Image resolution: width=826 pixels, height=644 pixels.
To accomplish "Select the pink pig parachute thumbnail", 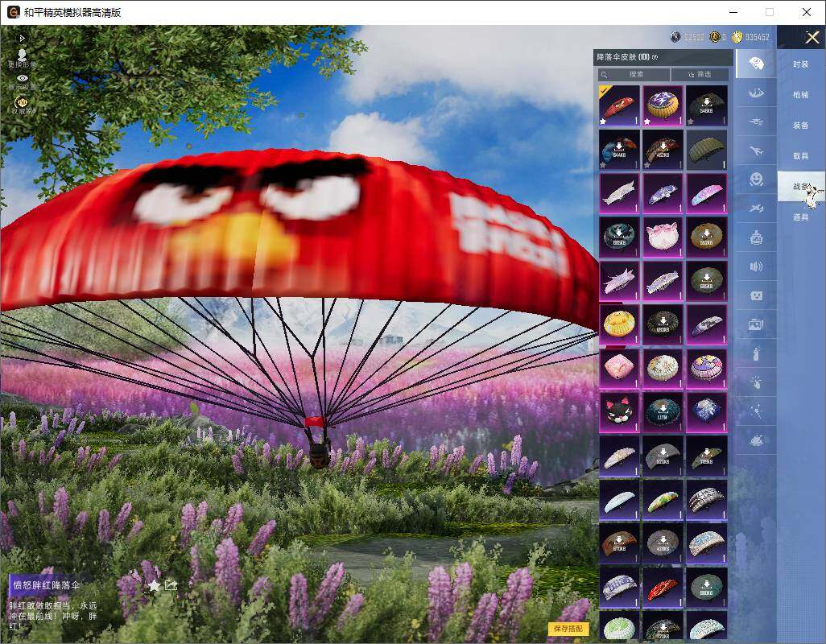I will (663, 237).
